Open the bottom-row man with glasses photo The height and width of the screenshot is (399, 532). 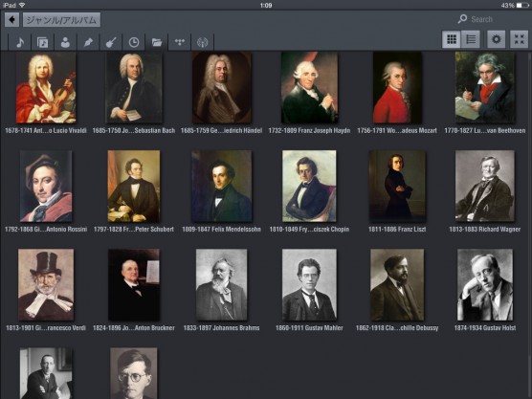[134, 373]
